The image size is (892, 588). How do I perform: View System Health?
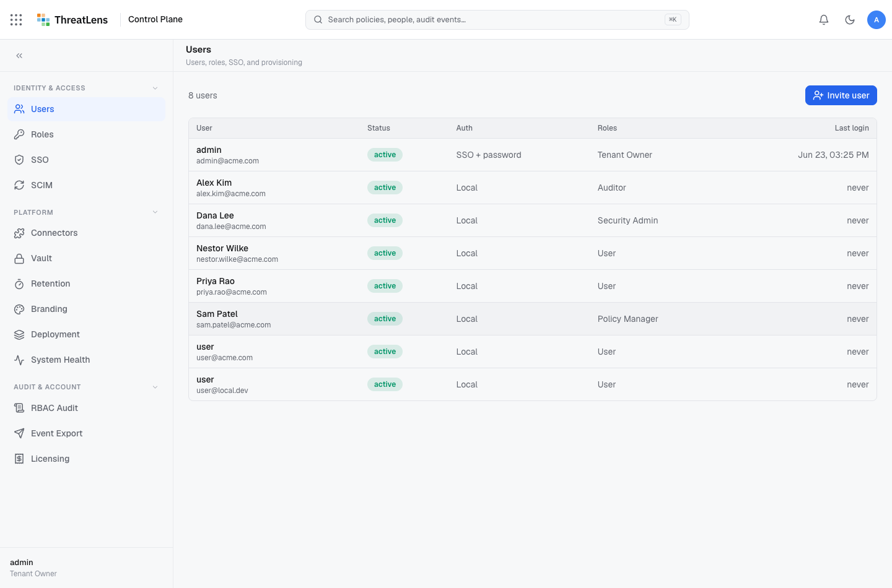click(x=86, y=360)
